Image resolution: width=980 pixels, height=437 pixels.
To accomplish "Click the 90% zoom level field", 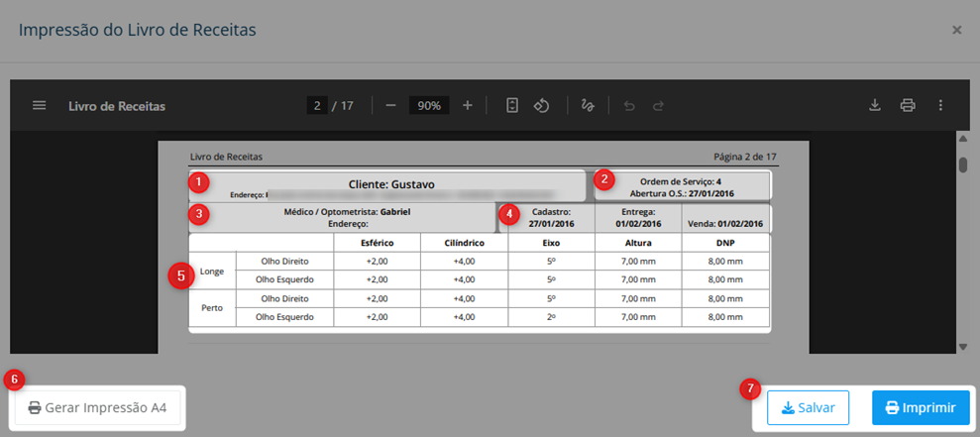I will pos(429,106).
